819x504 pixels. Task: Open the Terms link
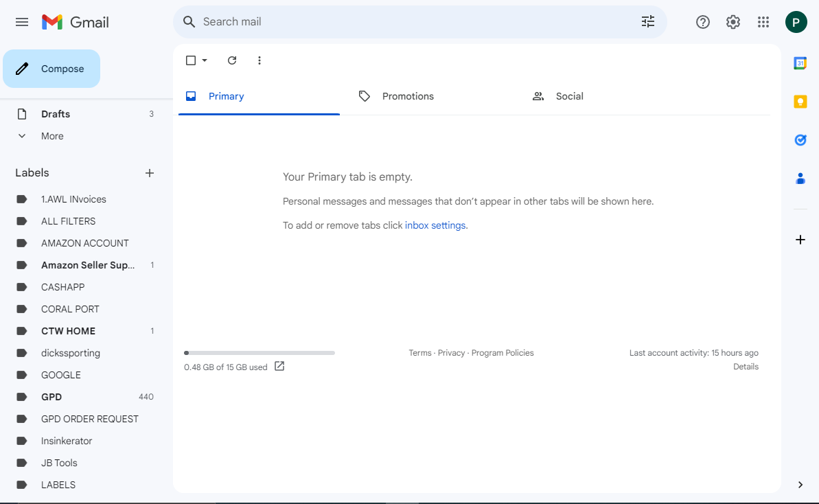420,352
